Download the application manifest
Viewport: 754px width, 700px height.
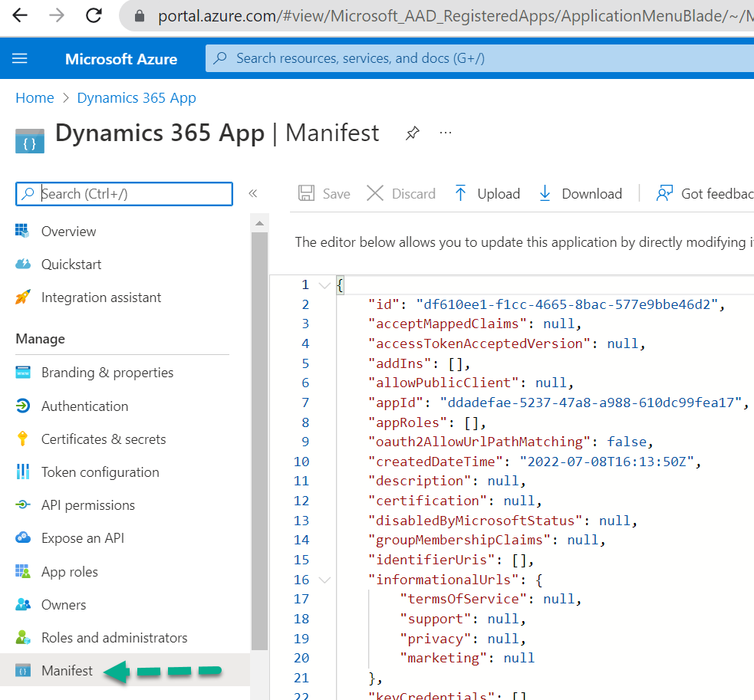(x=581, y=193)
